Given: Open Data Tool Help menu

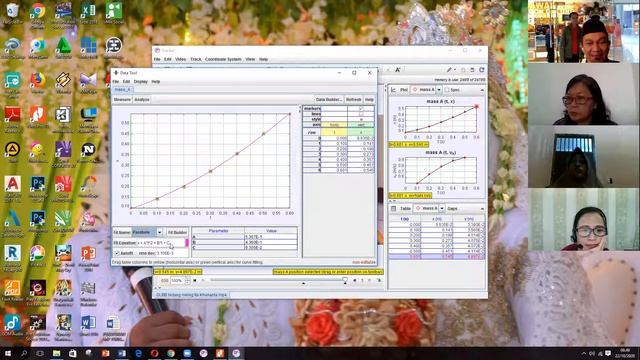Looking at the screenshot, I should coord(156,82).
